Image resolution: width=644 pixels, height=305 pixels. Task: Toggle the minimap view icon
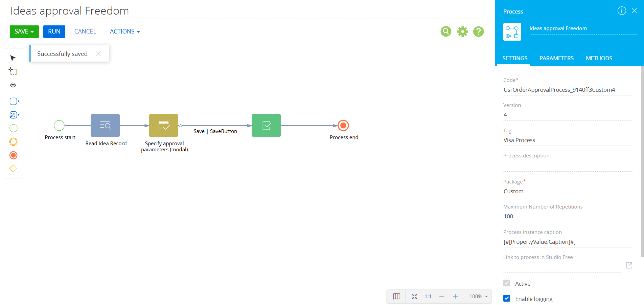(397, 297)
